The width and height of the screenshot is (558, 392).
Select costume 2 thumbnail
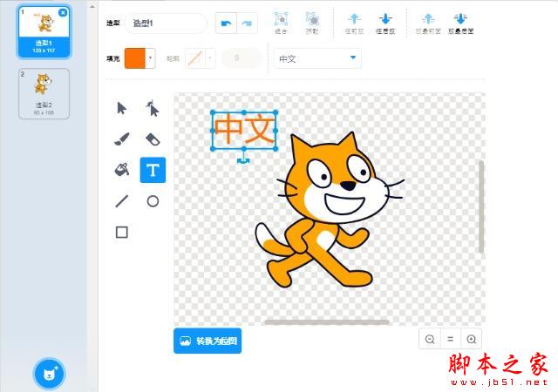pos(44,93)
